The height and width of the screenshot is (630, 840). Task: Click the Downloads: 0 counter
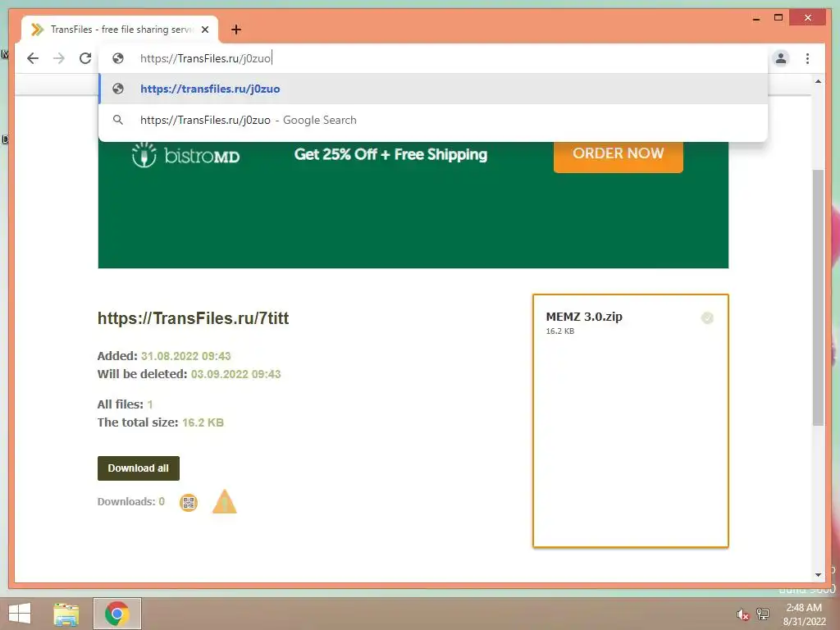coord(130,502)
